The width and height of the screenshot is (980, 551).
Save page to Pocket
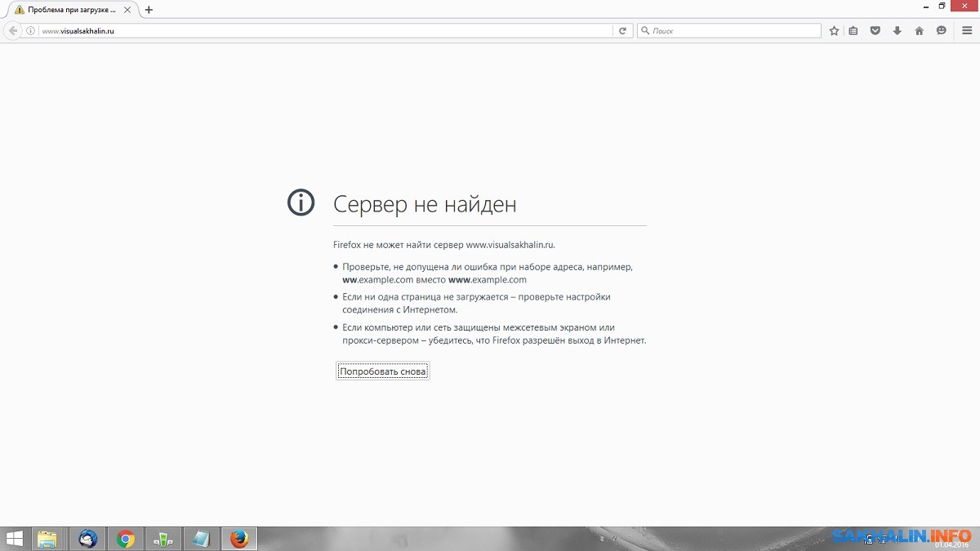tap(875, 31)
